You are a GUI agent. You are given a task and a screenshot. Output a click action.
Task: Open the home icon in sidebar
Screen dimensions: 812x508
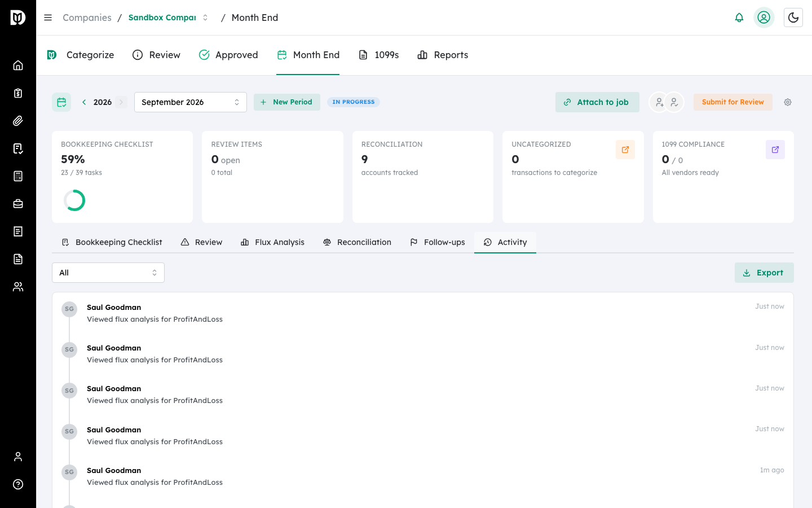(18, 65)
